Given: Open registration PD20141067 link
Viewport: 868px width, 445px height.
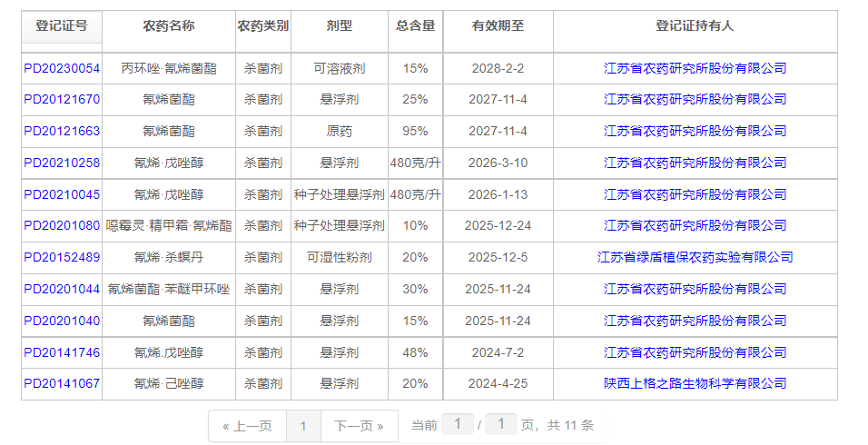Looking at the screenshot, I should pyautogui.click(x=62, y=383).
